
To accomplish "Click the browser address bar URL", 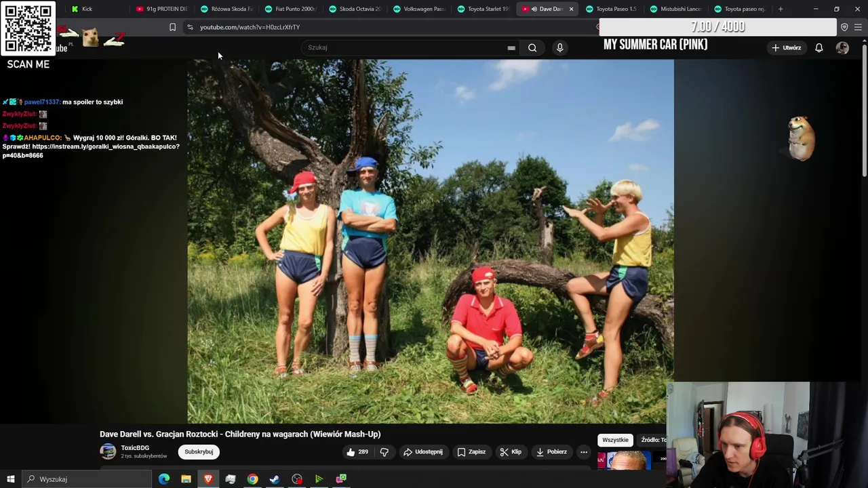I will pos(250,27).
